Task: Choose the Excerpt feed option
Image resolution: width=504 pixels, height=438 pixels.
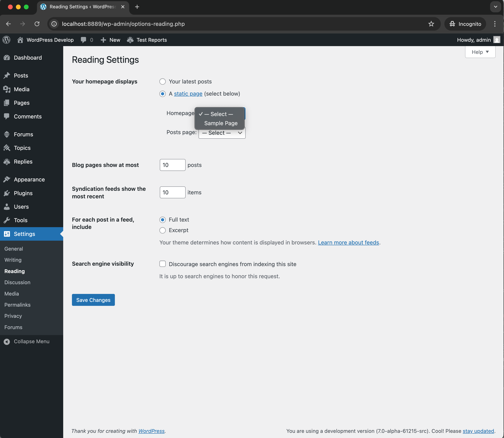Action: (x=163, y=230)
